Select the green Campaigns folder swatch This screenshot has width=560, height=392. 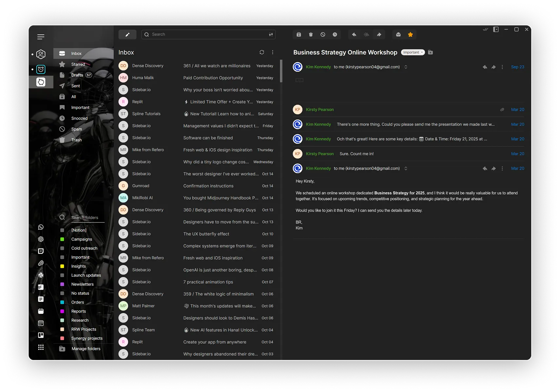[62, 239]
